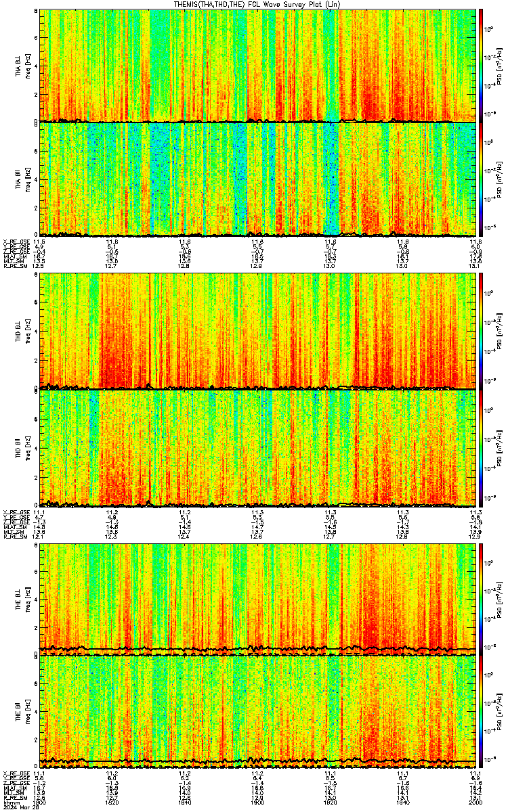Click the 1840 time tick label
The width and height of the screenshot is (508, 812).
pos(186,803)
